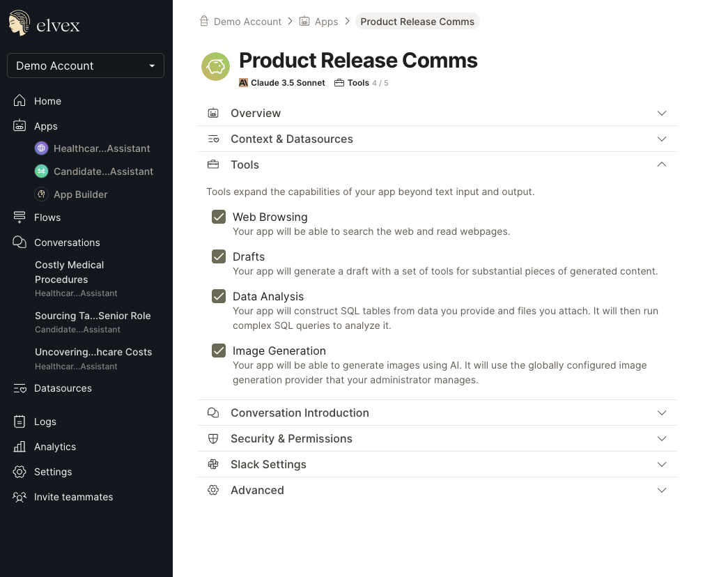Viewport: 728px width, 577px height.
Task: Toggle the Image Generation checkbox
Action: 219,351
